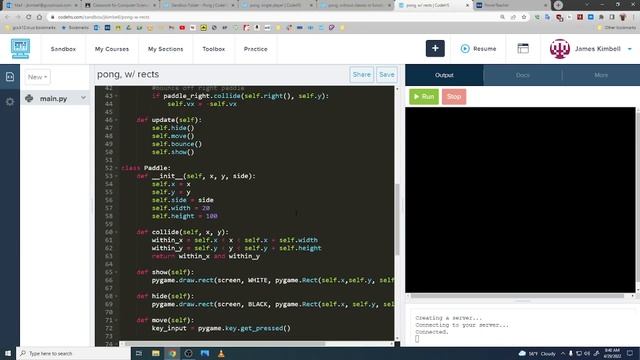Collapse class Paddle fold arrow at line 52
The image size is (640, 360).
[116, 168]
